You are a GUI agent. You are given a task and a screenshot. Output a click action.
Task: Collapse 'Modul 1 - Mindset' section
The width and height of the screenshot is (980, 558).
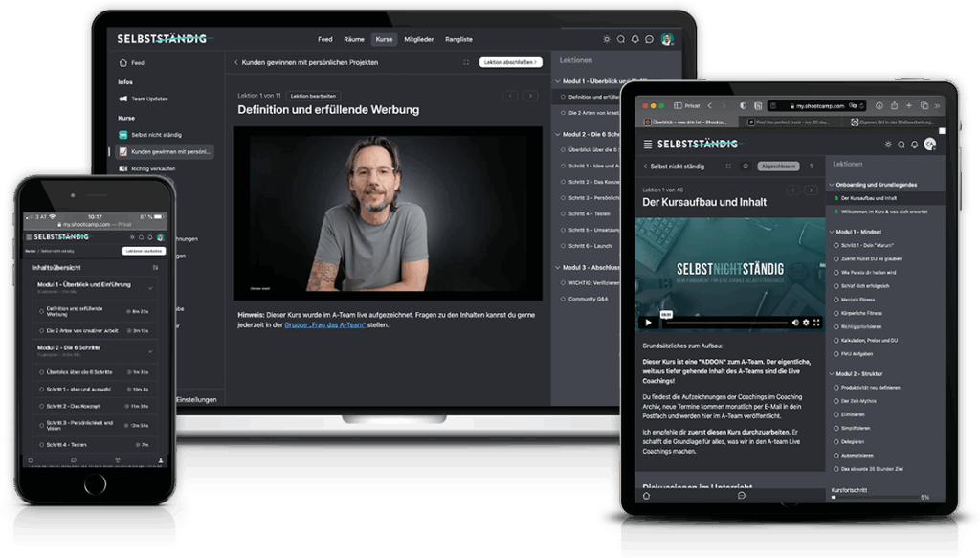click(830, 232)
